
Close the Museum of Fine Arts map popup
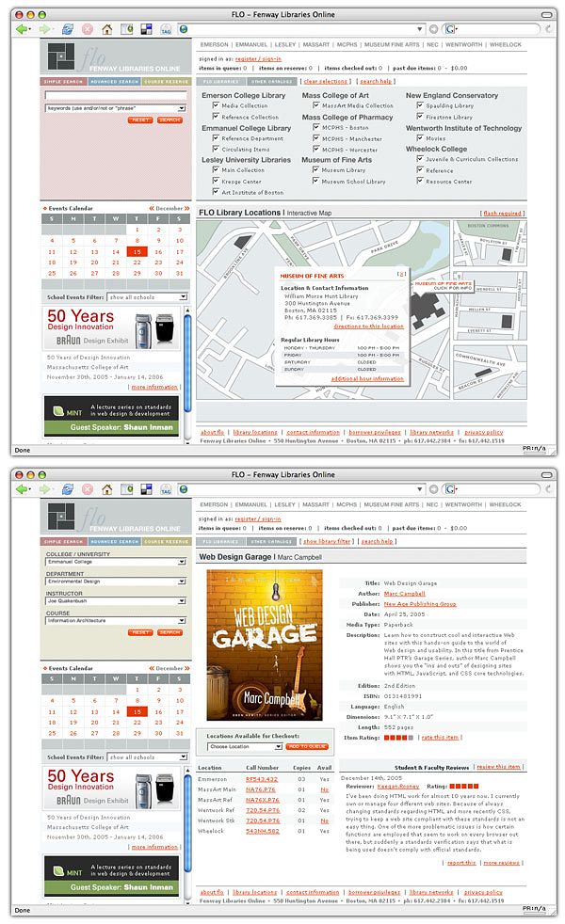[x=402, y=275]
